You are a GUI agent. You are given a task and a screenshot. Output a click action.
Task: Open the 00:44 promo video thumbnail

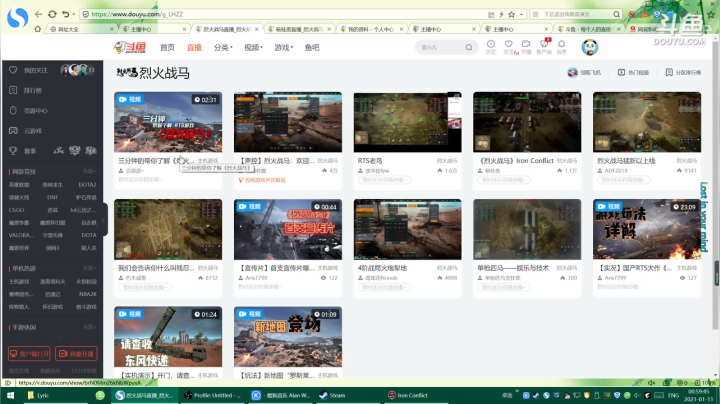tap(288, 230)
